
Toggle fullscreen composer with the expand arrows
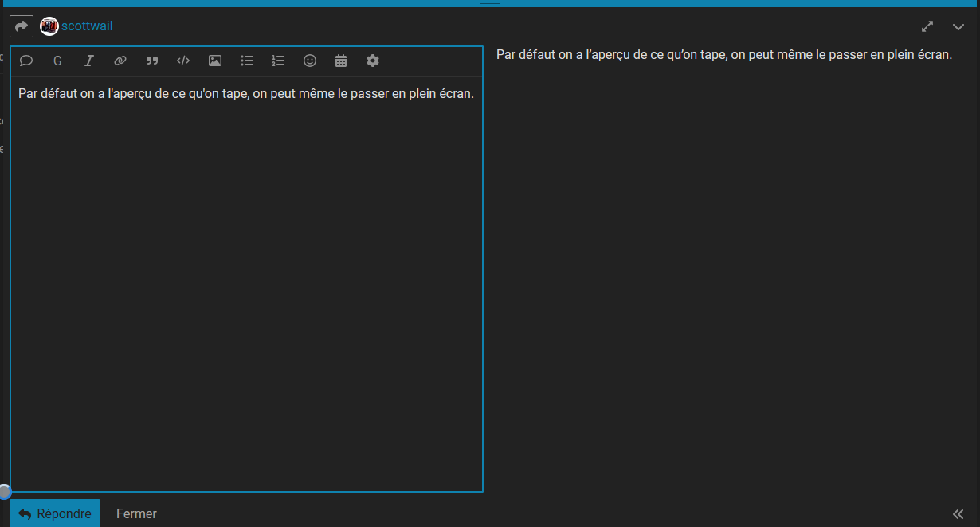click(927, 26)
